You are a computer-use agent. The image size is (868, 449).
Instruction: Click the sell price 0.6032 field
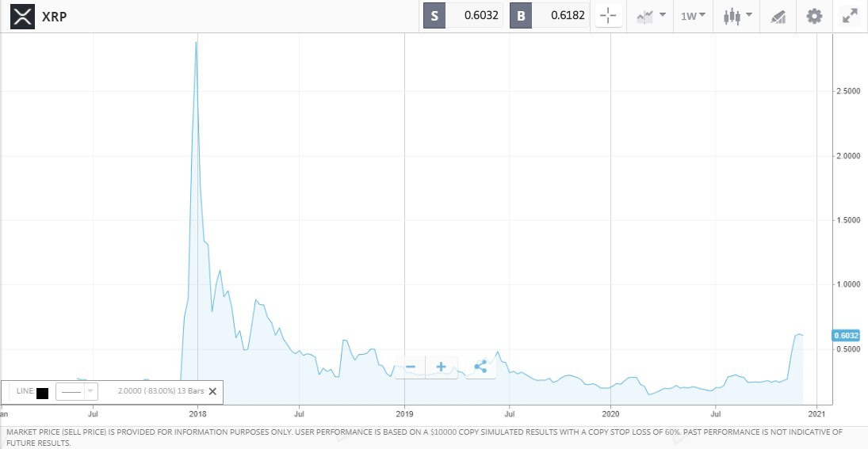(x=475, y=16)
